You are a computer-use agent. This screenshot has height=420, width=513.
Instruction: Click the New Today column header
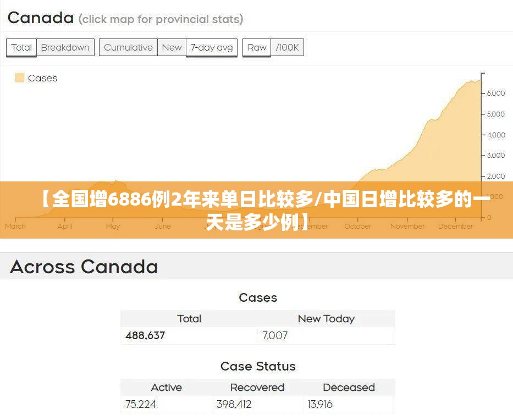[326, 319]
